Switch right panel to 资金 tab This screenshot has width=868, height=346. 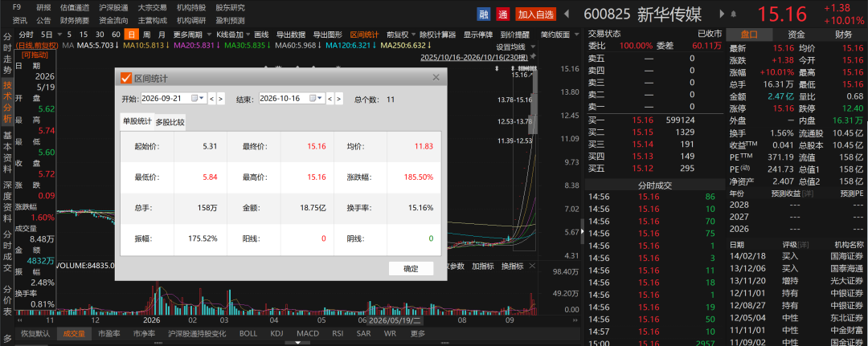(796, 35)
